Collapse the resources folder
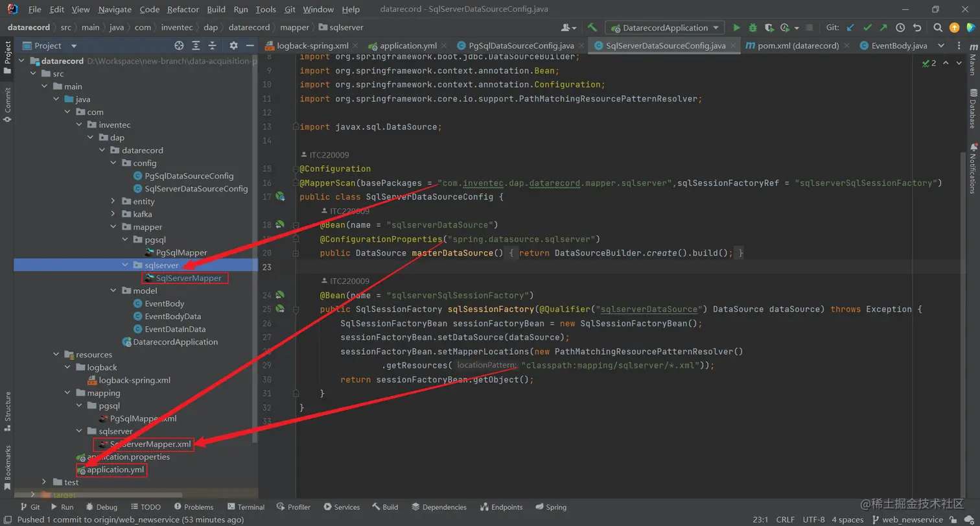 56,355
